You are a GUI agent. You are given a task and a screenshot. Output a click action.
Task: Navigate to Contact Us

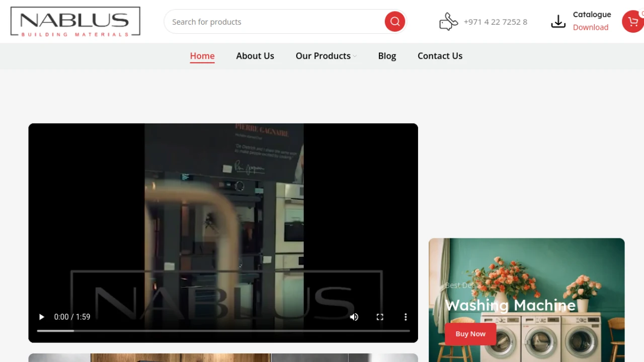[440, 56]
